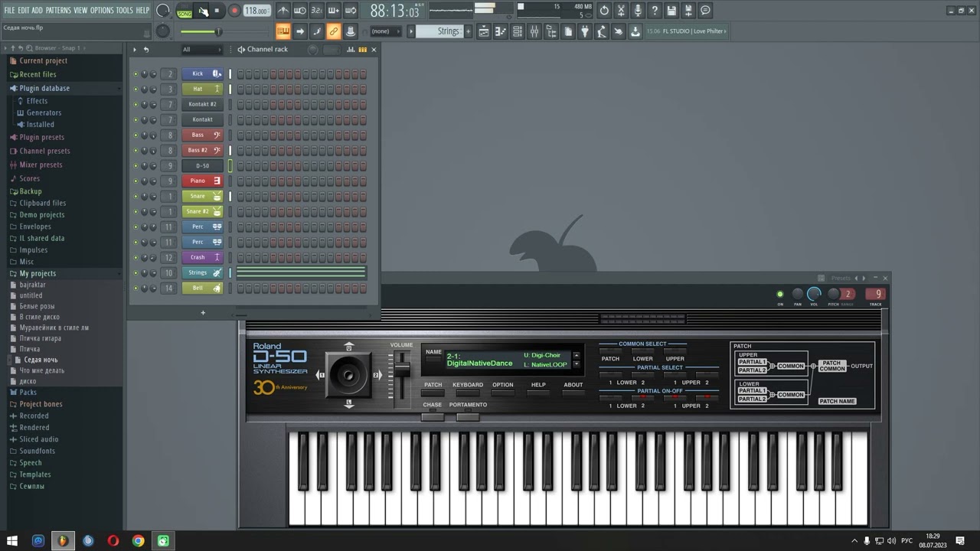Add a new channel with plus button
The height and width of the screenshot is (551, 980).
pyautogui.click(x=203, y=312)
